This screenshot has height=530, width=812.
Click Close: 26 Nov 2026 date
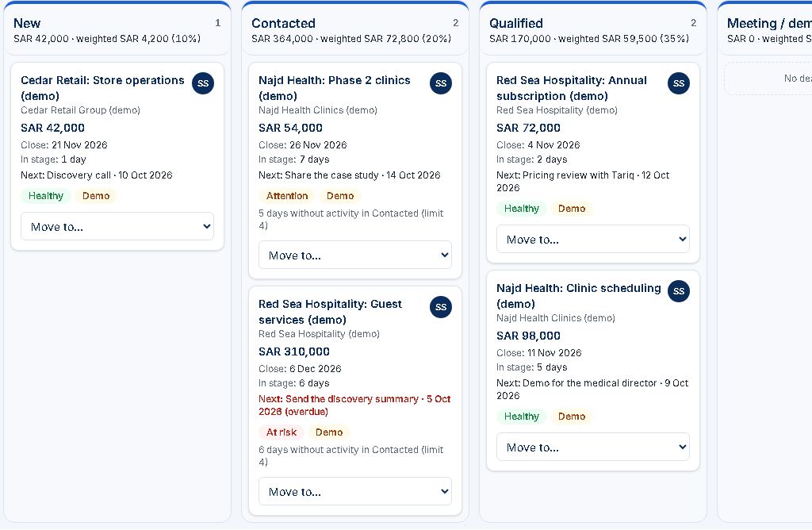[302, 145]
